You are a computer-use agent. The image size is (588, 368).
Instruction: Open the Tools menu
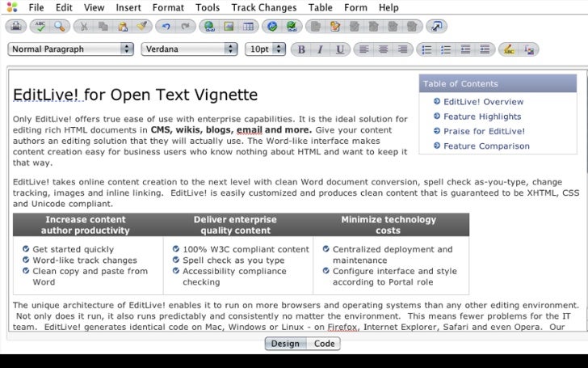208,7
